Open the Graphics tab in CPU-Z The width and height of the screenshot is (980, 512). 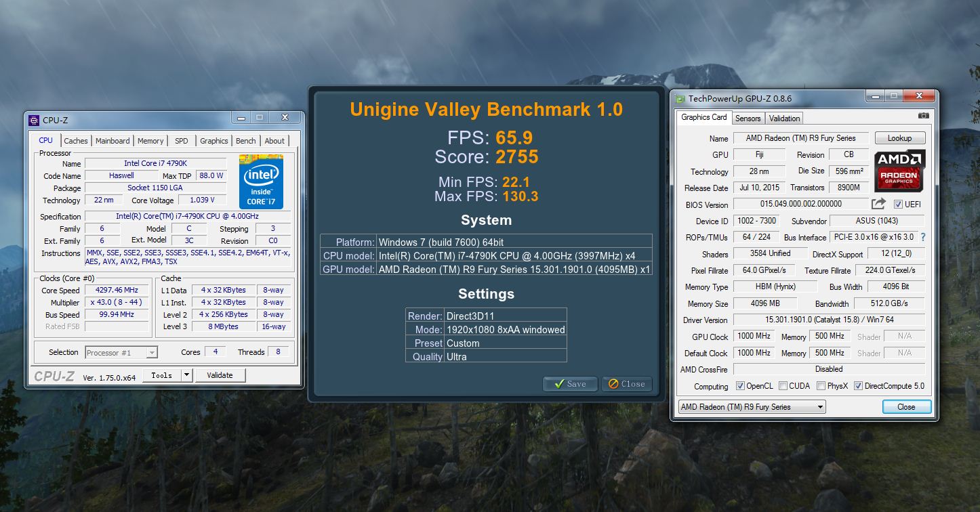coord(214,141)
